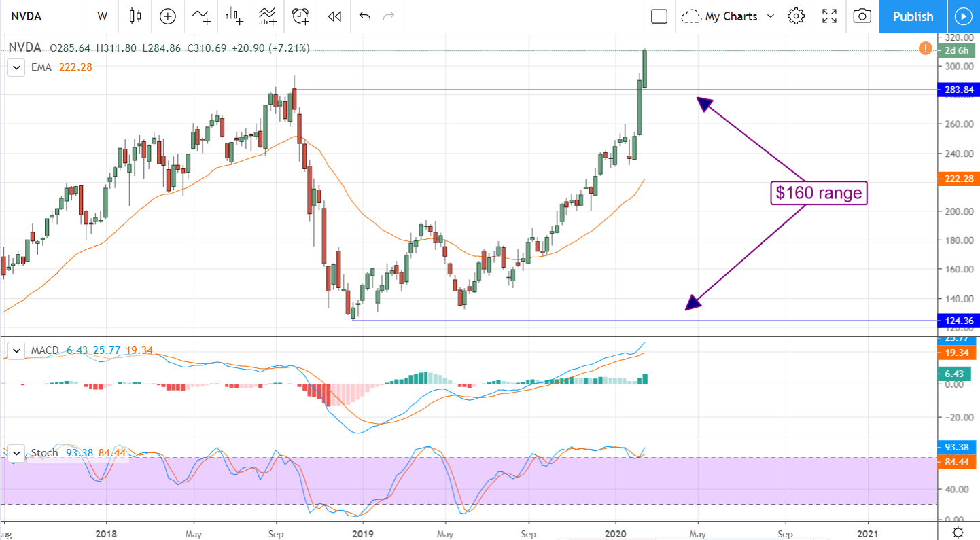Enter fullscreen mode
The height and width of the screenshot is (540, 980).
click(829, 16)
